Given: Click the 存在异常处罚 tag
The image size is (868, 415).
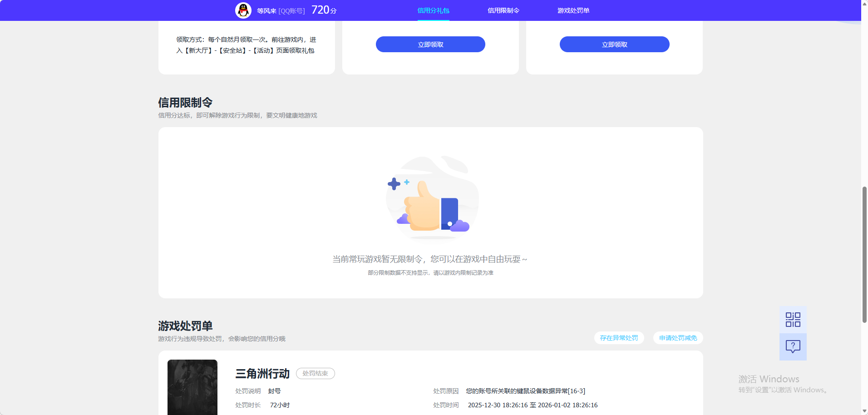Looking at the screenshot, I should pos(619,338).
